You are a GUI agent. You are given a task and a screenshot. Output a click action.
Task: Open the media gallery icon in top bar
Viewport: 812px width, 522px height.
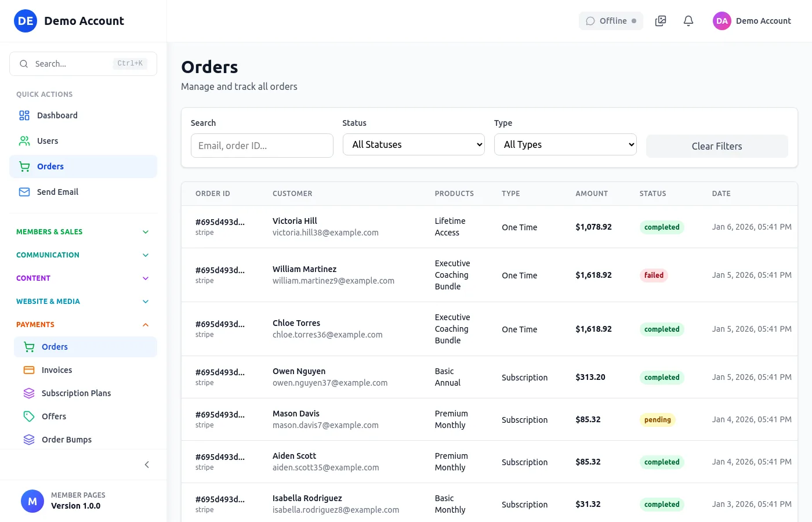(661, 21)
